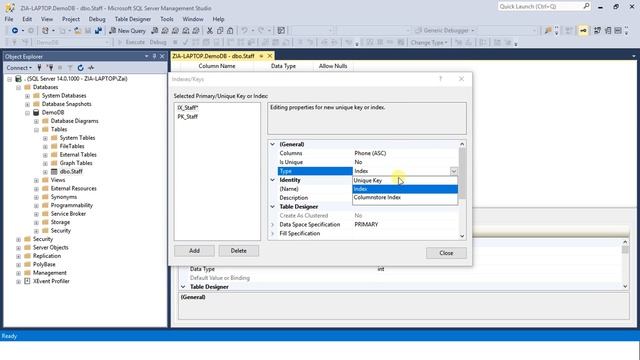640x360 pixels.
Task: Open the View menu
Action: [x=47, y=19]
